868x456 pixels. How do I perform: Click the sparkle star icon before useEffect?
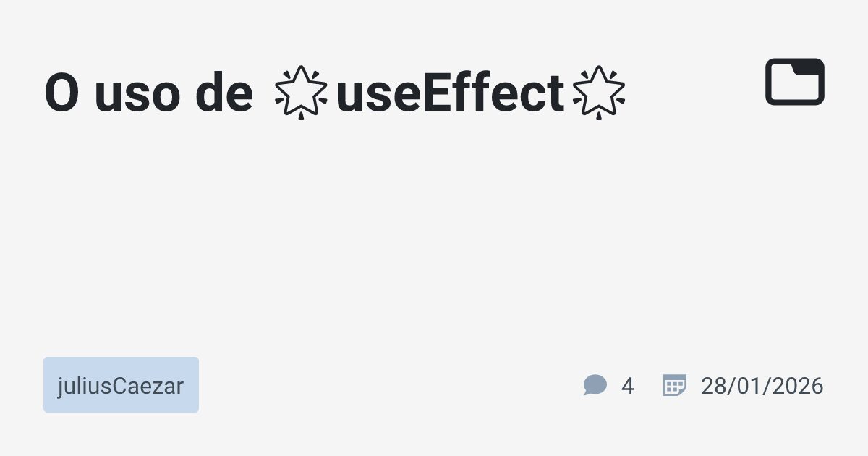pyautogui.click(x=301, y=93)
